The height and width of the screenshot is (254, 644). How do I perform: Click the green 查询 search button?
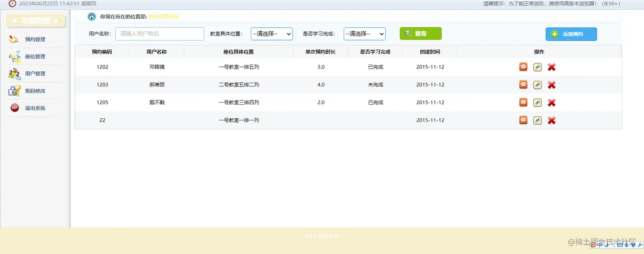[x=420, y=33]
